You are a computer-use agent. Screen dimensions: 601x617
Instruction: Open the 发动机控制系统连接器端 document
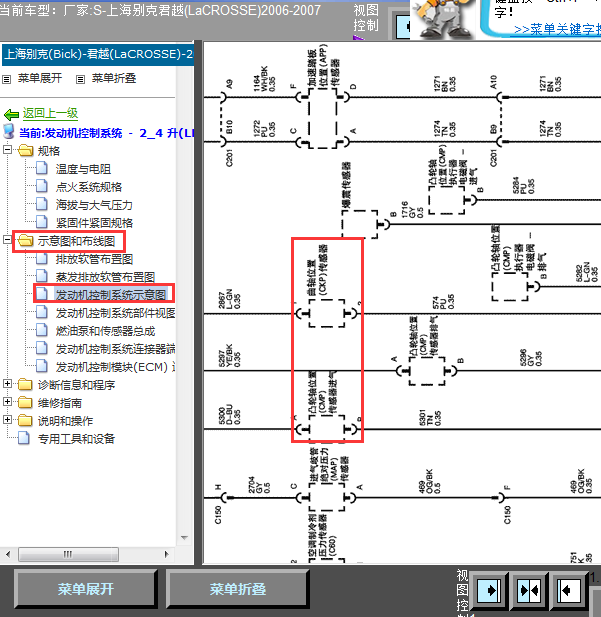pyautogui.click(x=115, y=349)
